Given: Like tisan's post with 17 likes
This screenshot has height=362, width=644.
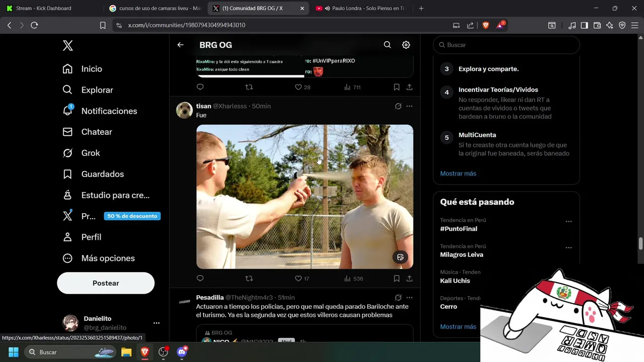Looking at the screenshot, I should (x=302, y=278).
